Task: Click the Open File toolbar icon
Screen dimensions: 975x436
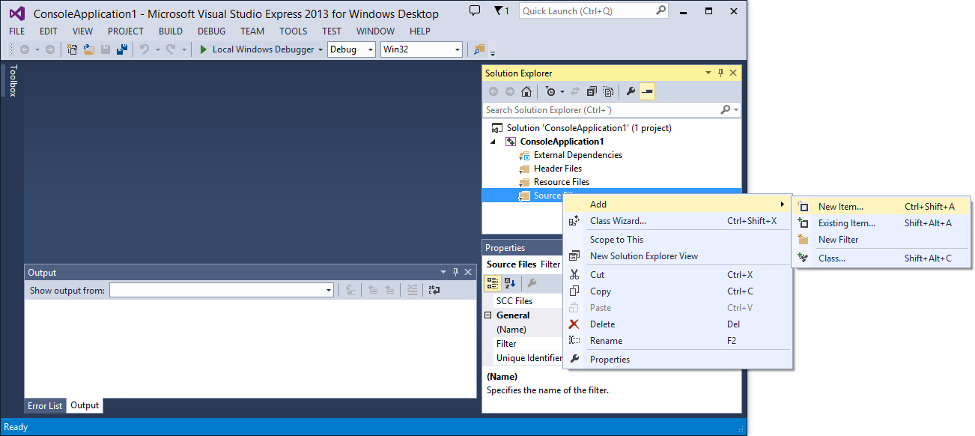Action: [x=90, y=49]
